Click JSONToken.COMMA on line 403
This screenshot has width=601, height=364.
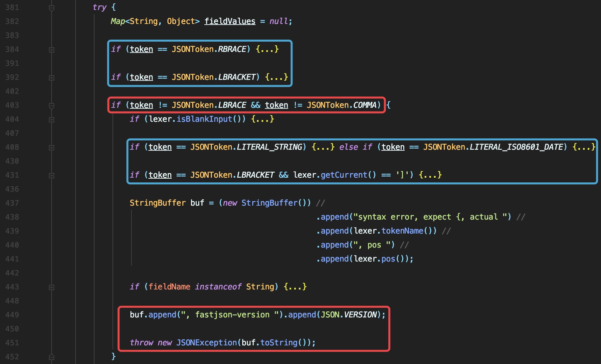[x=342, y=105]
